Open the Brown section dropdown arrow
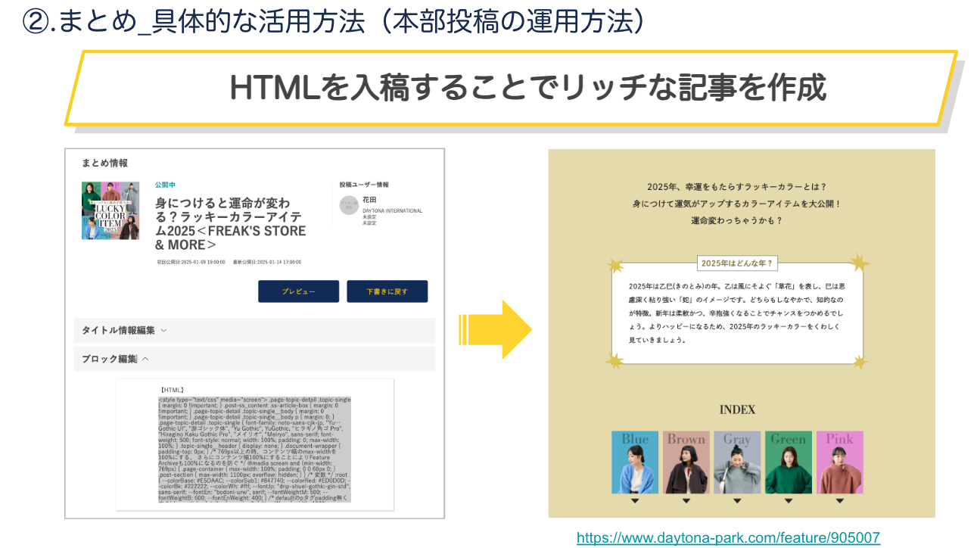This screenshot has height=548, width=980. [x=686, y=500]
